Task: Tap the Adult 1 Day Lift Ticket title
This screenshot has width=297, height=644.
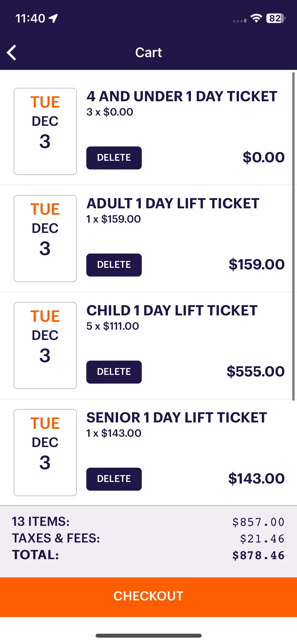Action: (x=173, y=203)
